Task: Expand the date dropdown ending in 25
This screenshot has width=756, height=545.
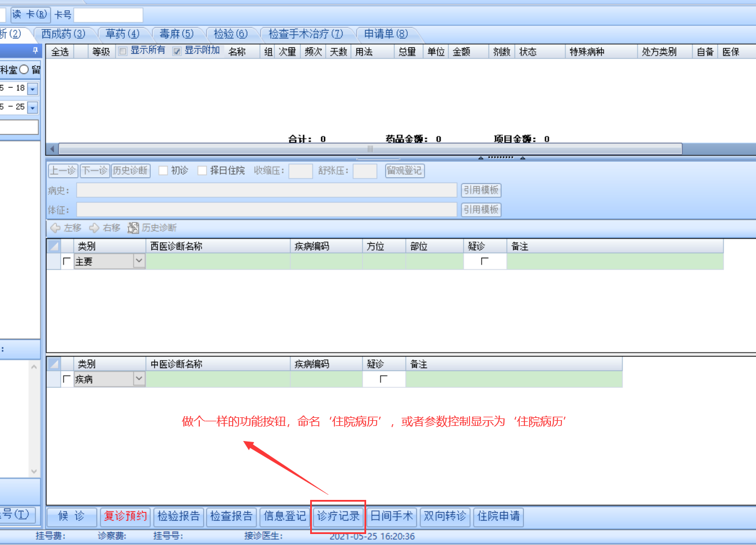Action: click(x=32, y=107)
